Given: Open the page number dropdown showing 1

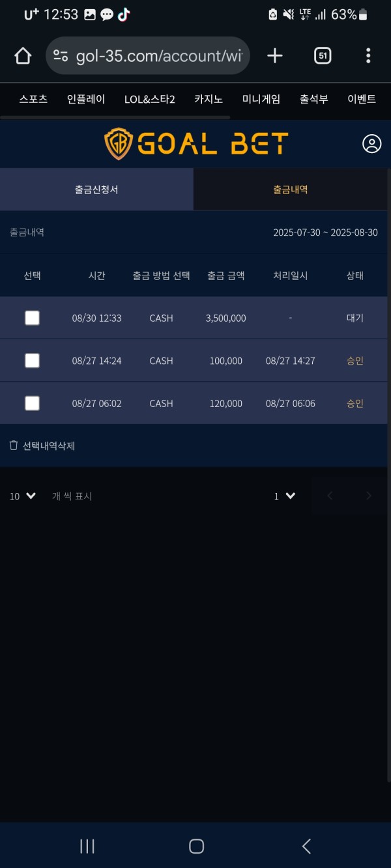Looking at the screenshot, I should [284, 496].
